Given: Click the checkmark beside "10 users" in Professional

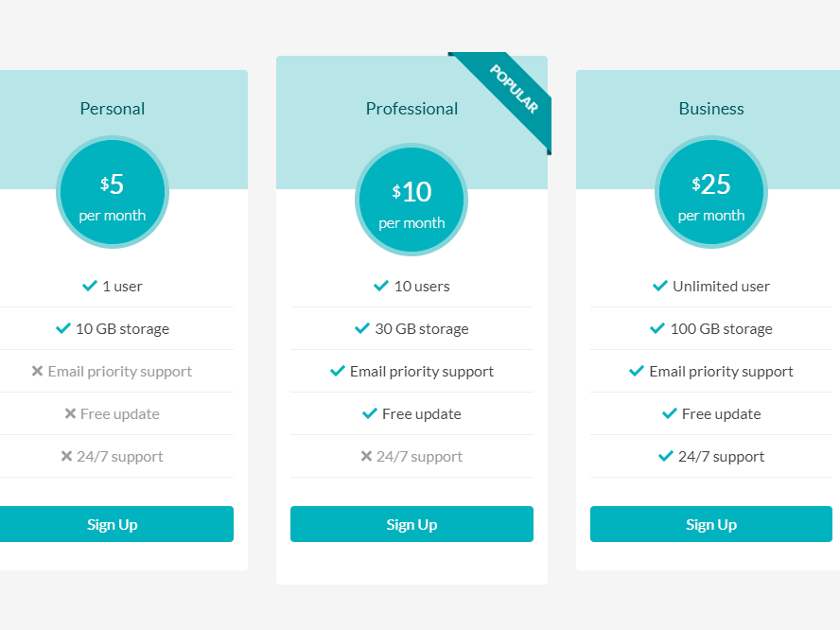Looking at the screenshot, I should click(x=380, y=286).
